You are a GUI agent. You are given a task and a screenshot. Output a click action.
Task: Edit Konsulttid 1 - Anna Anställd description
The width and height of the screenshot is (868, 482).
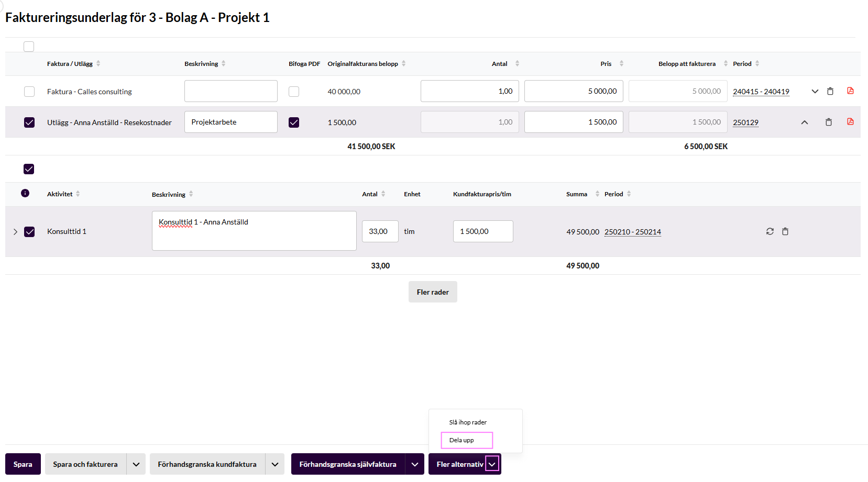[254, 231]
